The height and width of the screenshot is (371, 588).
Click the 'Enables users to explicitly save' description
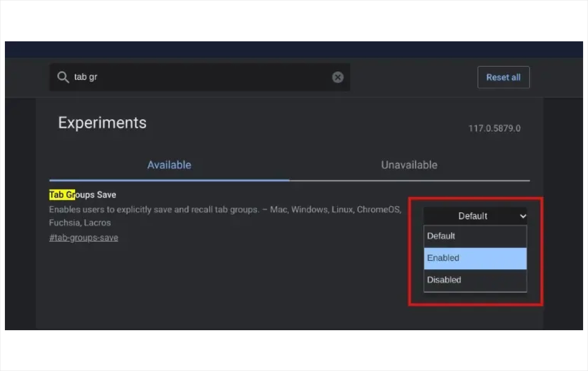(x=225, y=216)
